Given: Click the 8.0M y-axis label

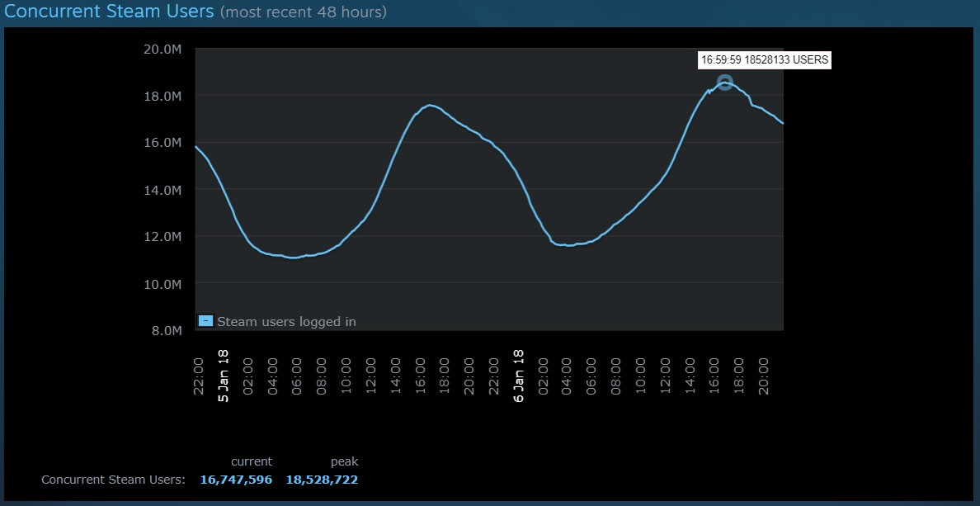Looking at the screenshot, I should point(165,331).
